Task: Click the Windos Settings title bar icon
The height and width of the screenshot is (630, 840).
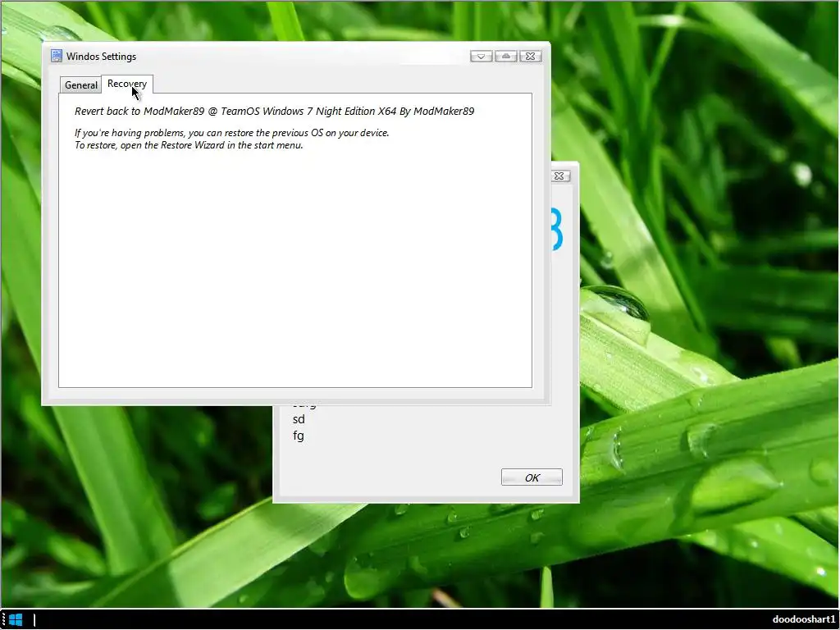Action: pyautogui.click(x=57, y=56)
